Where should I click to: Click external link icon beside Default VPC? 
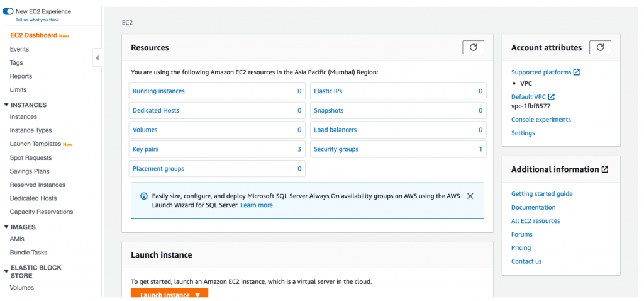[x=552, y=97]
